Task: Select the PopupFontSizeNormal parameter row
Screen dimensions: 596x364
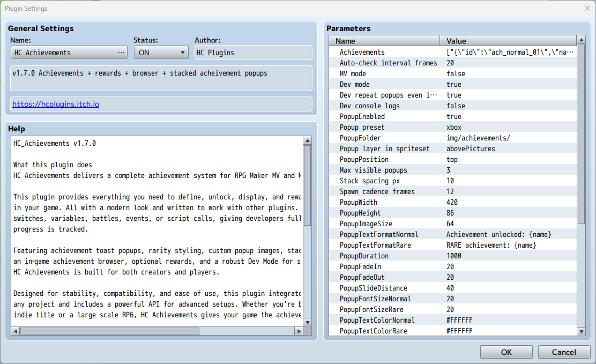Action: tap(453, 299)
